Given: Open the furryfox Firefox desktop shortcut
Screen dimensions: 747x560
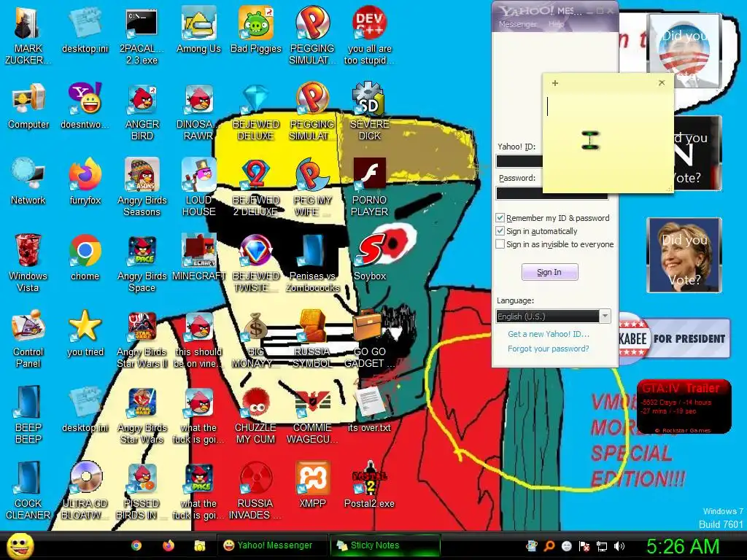Looking at the screenshot, I should (85, 182).
